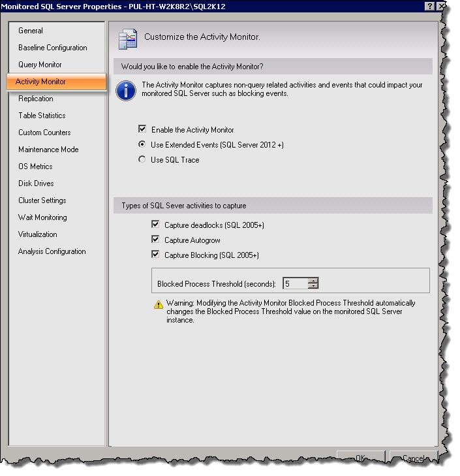Choose the Use SQL Trace option
The width and height of the screenshot is (460, 476).
tap(142, 159)
